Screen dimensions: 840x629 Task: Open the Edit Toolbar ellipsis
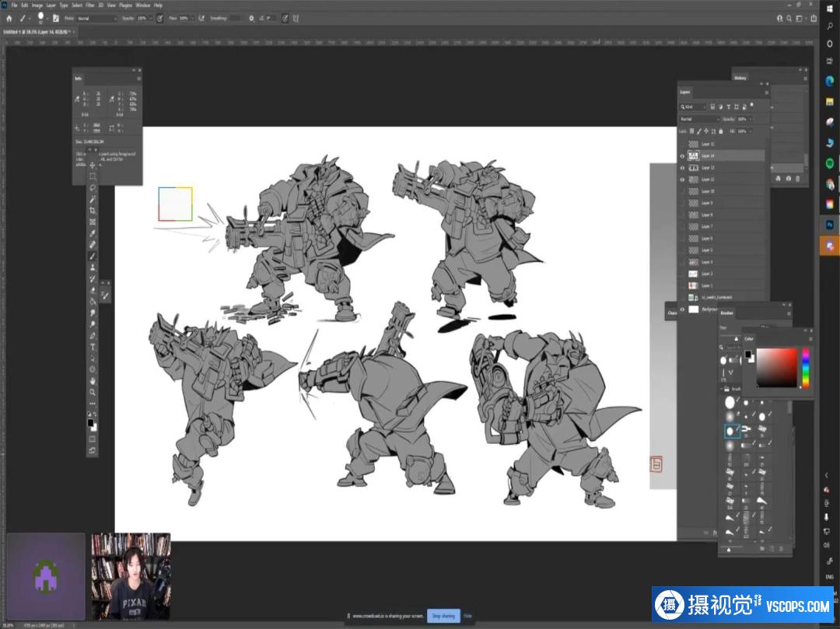(x=92, y=403)
